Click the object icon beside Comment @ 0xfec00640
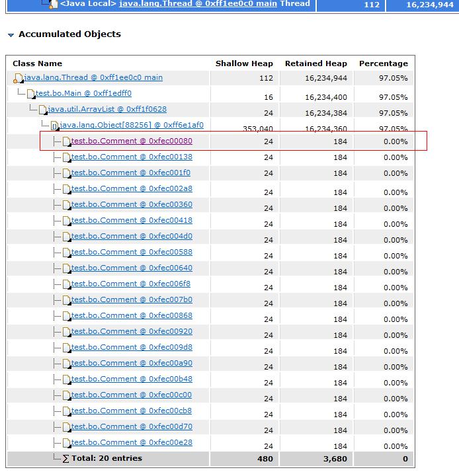This screenshot has width=459, height=476. (x=67, y=268)
